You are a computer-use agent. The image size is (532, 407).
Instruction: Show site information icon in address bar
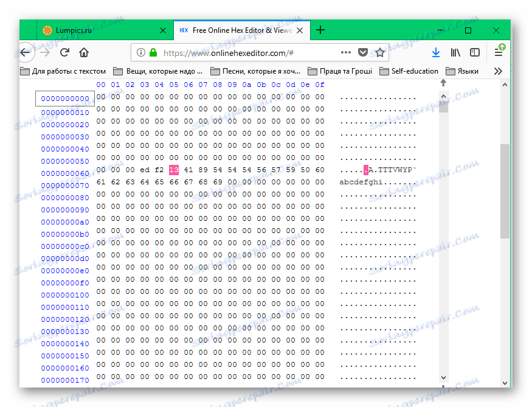click(x=141, y=52)
